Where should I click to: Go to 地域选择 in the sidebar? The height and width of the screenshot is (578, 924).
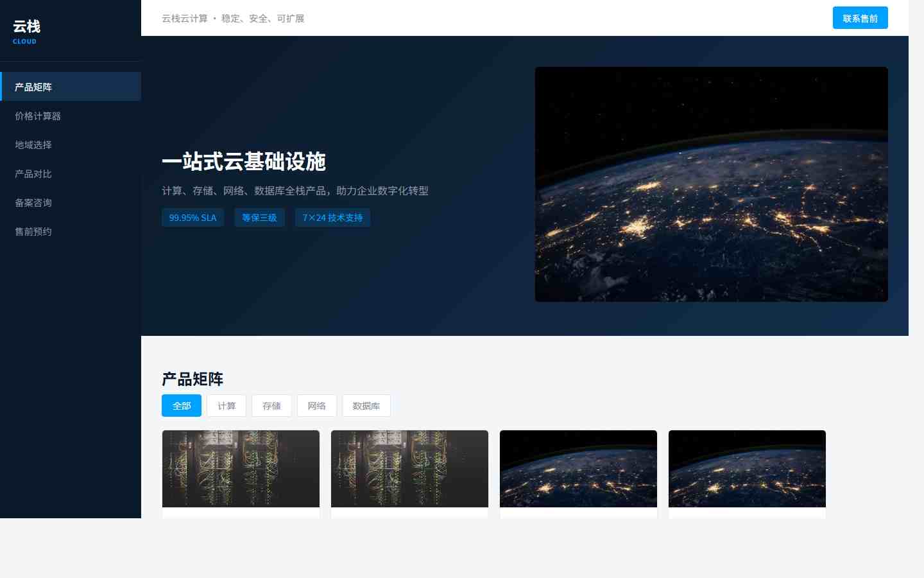71,144
